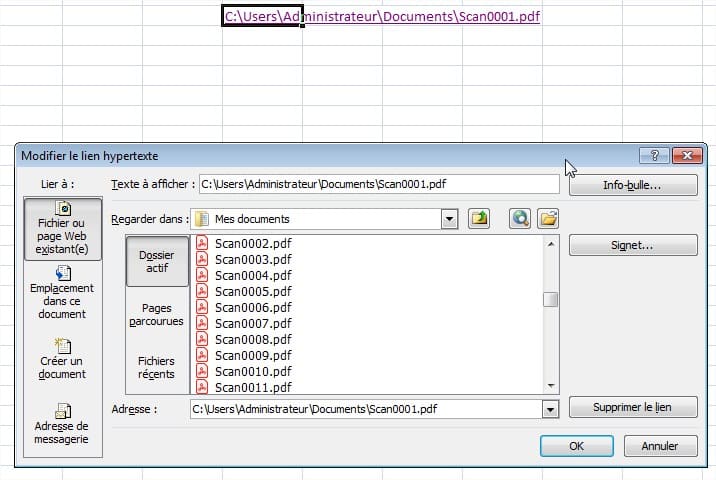
Task: Select Scan0011.pdf in file list
Action: tap(253, 387)
